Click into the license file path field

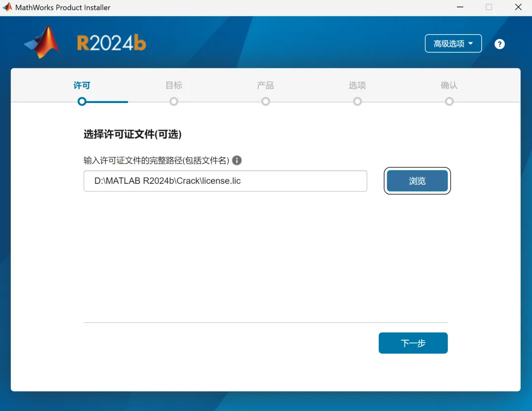(225, 181)
